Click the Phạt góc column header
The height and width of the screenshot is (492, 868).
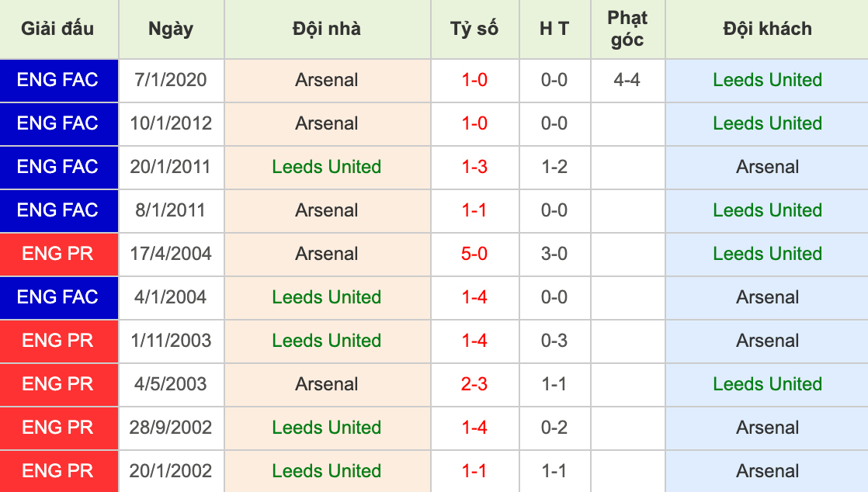click(x=627, y=29)
